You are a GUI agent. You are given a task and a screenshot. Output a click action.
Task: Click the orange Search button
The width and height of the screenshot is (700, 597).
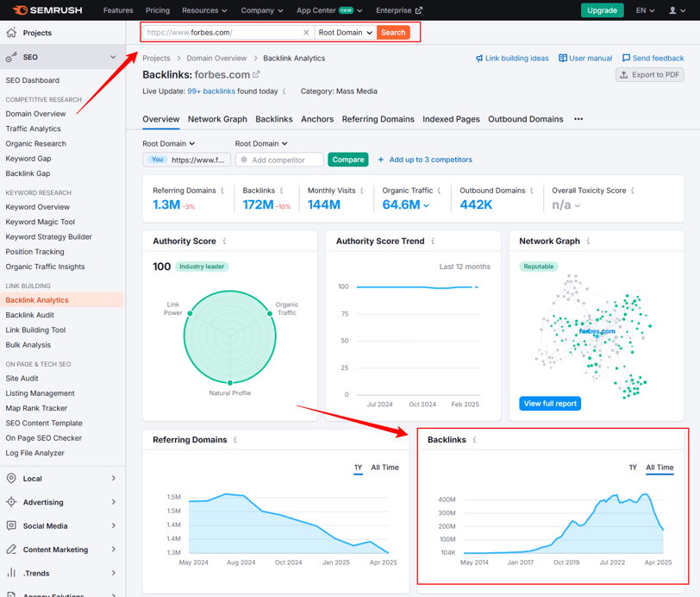393,33
